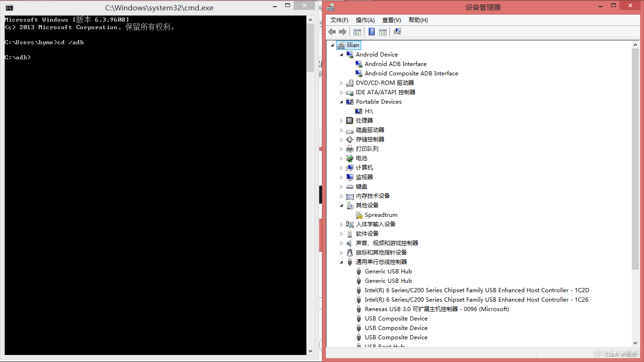Click the 声音、视频和游戏控制器 speaker icon
Image resolution: width=644 pixels, height=362 pixels.
point(350,243)
